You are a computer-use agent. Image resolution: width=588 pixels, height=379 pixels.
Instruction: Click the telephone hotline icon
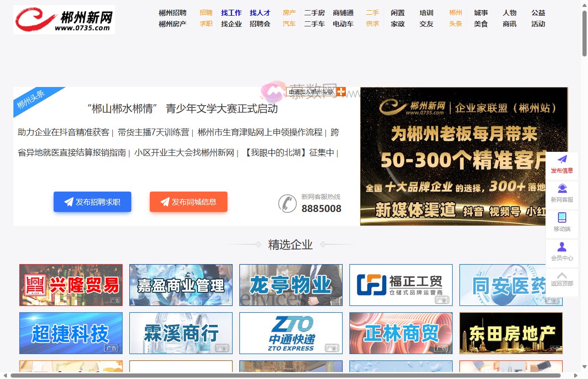coord(287,204)
